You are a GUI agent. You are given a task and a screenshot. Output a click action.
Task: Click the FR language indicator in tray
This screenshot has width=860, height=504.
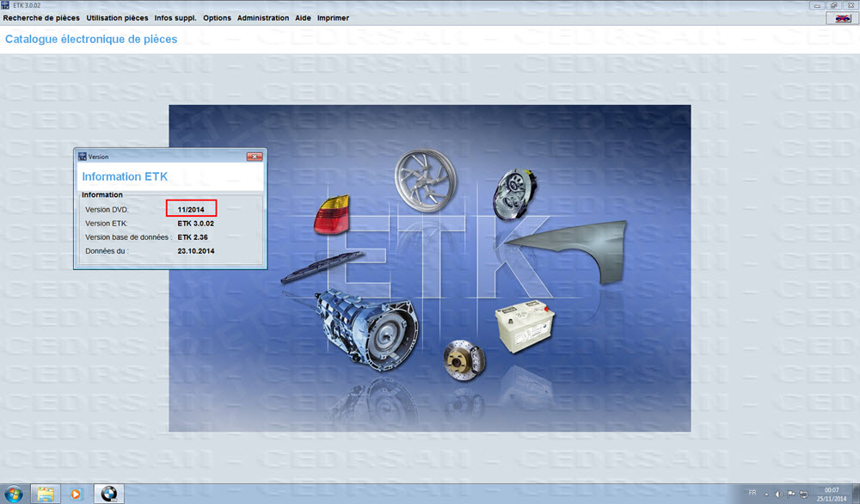click(x=752, y=493)
